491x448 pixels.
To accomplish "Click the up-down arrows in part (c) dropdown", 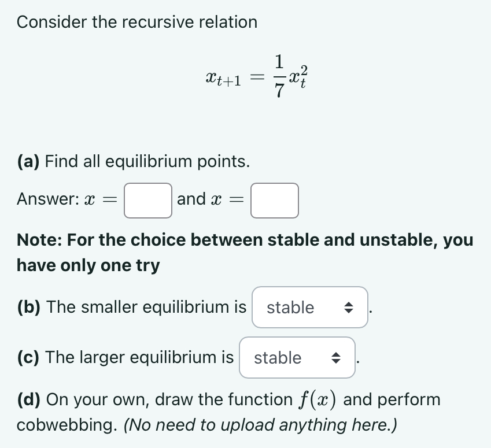I will point(336,357).
